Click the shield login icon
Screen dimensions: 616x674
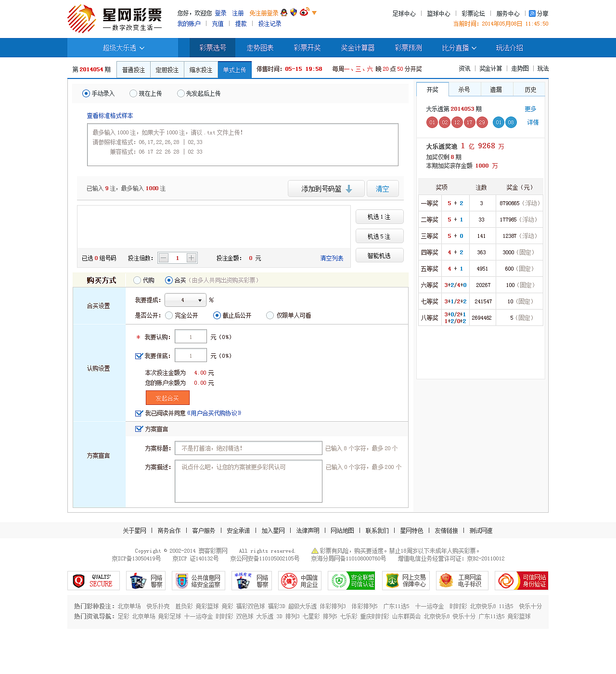(294, 13)
